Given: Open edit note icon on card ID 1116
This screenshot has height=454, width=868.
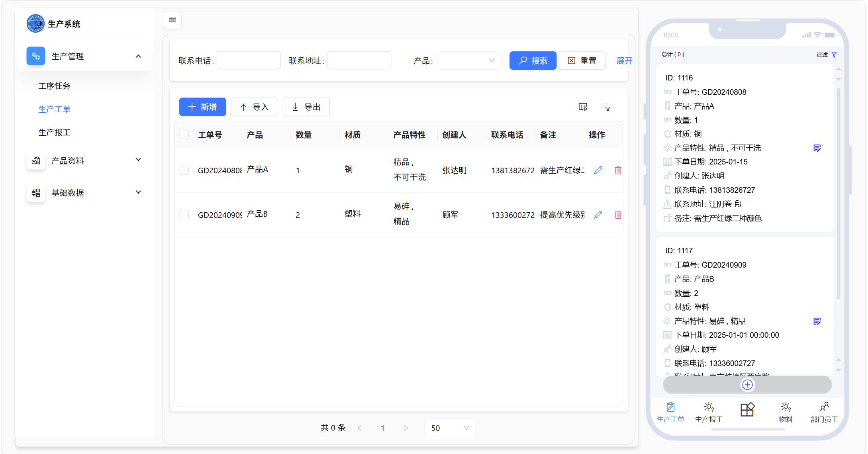Looking at the screenshot, I should click(817, 148).
